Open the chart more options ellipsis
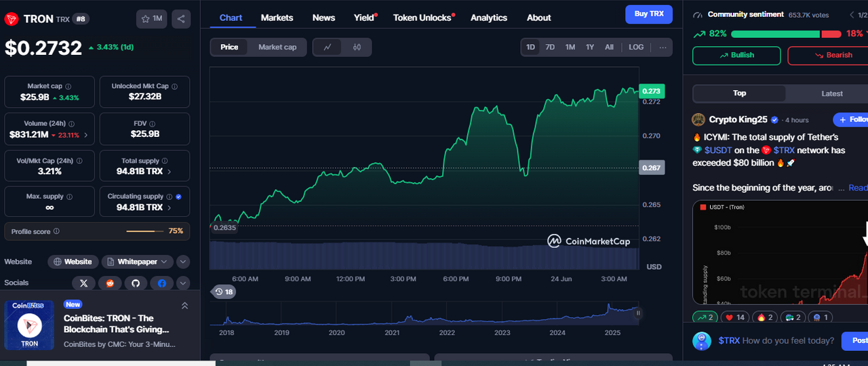The width and height of the screenshot is (868, 366). click(663, 47)
